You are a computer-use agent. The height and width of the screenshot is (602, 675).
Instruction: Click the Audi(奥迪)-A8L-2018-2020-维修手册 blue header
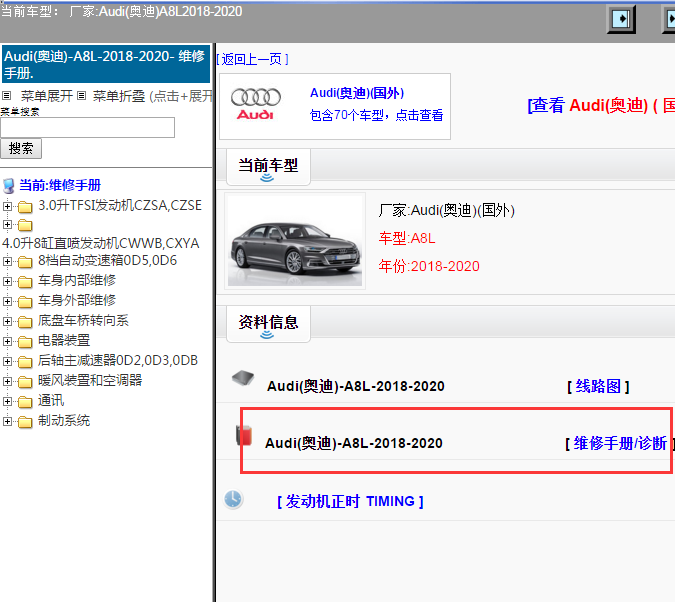(106, 64)
